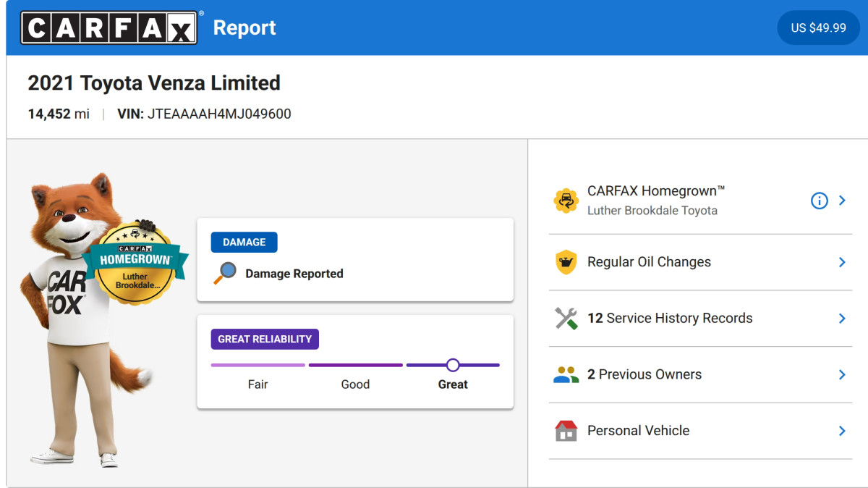Click the Great reliability label
This screenshot has height=488, width=868.
tap(453, 384)
